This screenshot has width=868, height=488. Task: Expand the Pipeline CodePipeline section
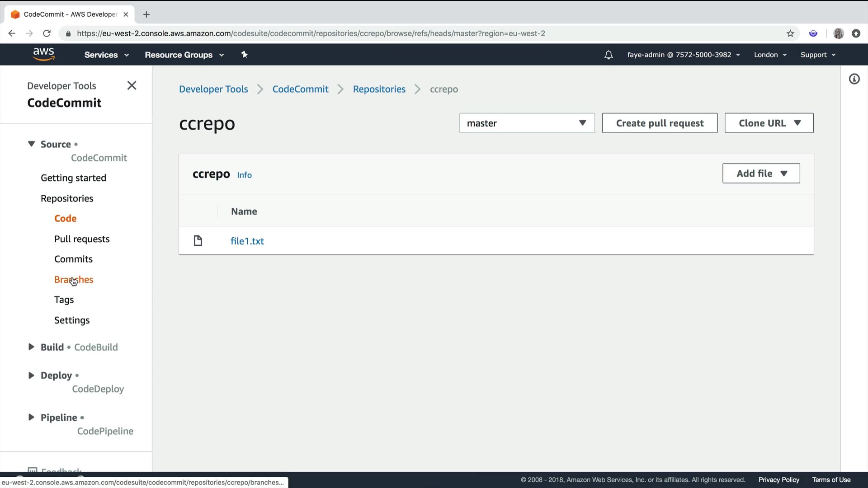point(31,417)
